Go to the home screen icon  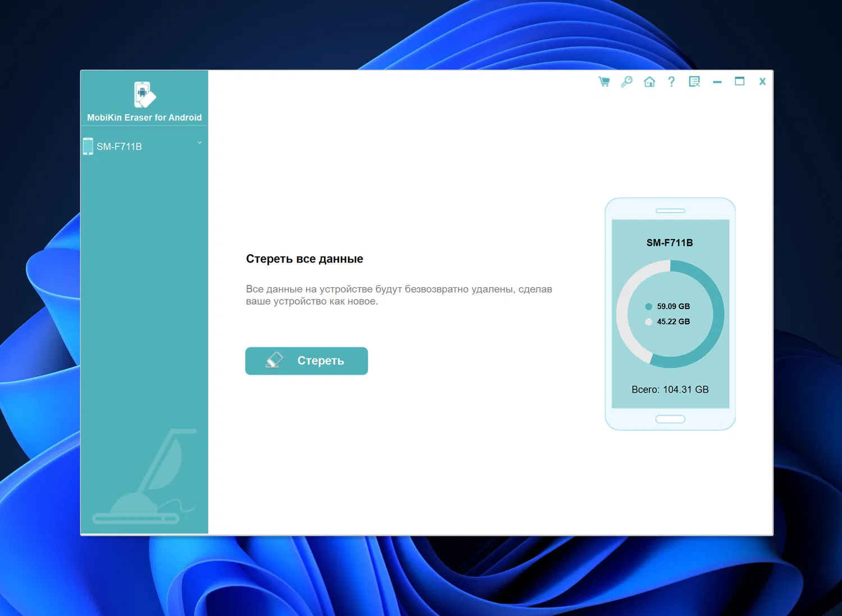[649, 82]
